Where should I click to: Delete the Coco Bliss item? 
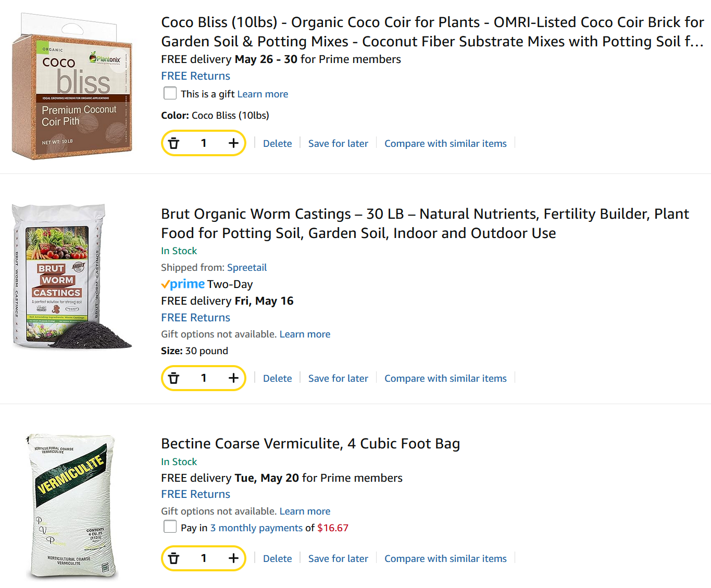pos(278,143)
